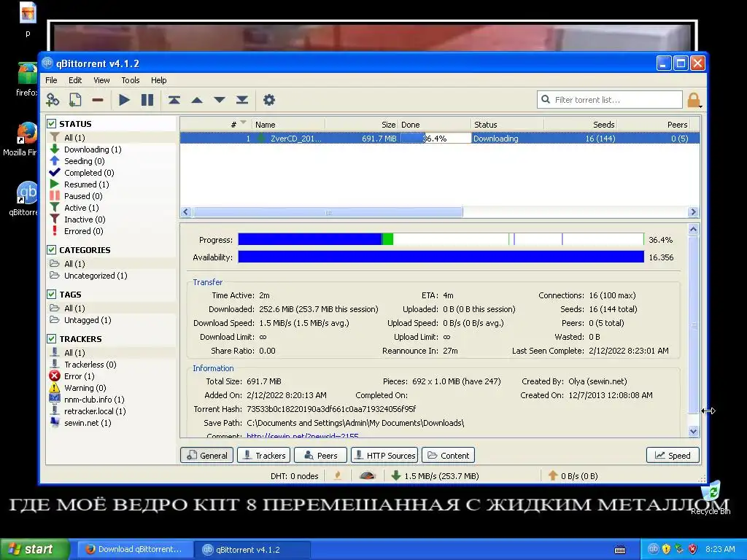Open the Help menu
Image resolution: width=747 pixels, height=560 pixels.
158,80
